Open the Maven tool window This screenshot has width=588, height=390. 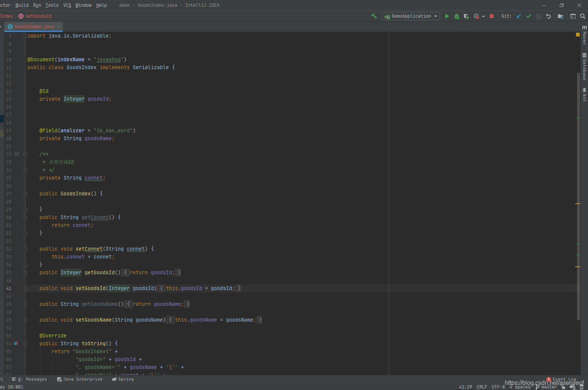584,35
